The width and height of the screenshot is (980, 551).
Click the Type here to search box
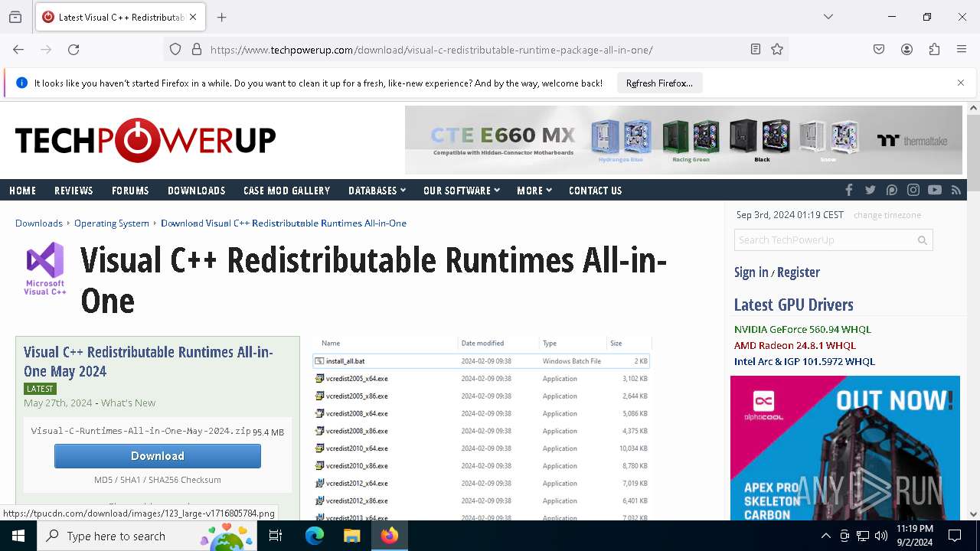[x=147, y=536]
